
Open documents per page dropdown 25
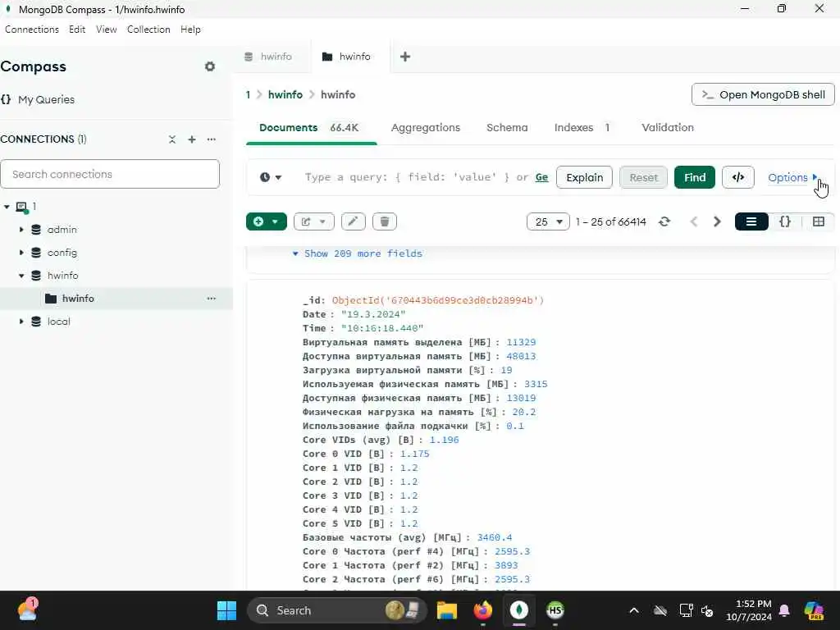548,221
